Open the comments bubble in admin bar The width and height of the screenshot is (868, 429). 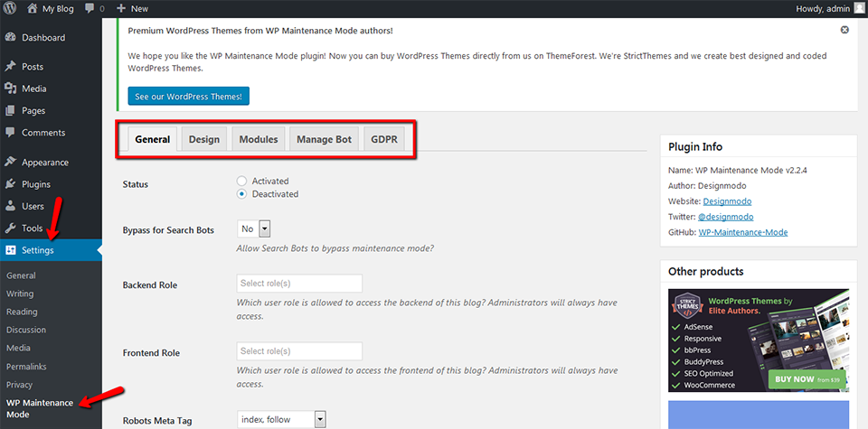point(90,9)
